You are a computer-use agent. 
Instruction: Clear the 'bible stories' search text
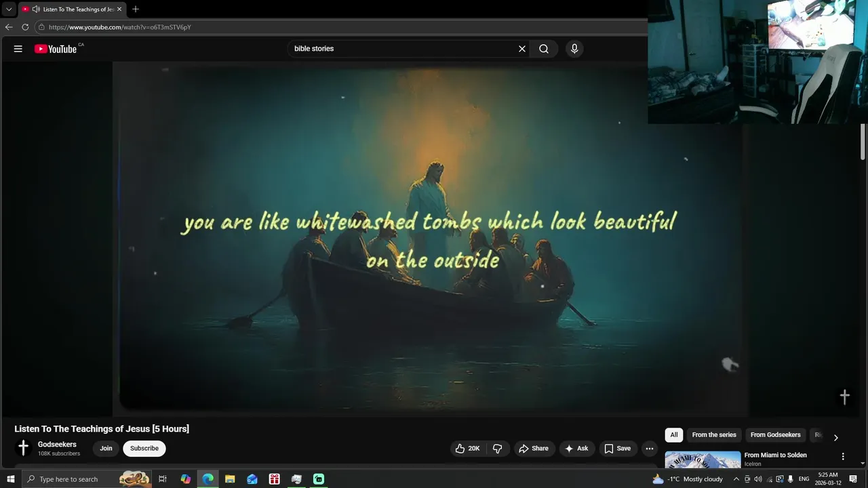point(522,49)
